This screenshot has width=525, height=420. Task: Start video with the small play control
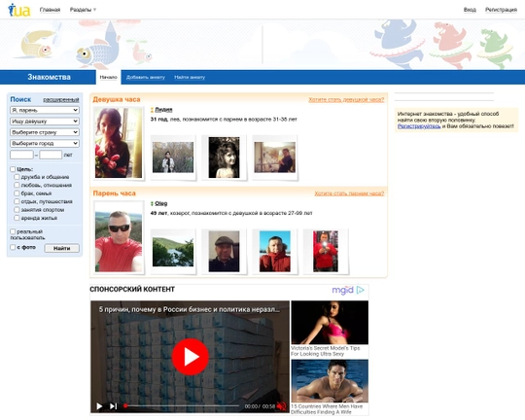click(x=99, y=406)
